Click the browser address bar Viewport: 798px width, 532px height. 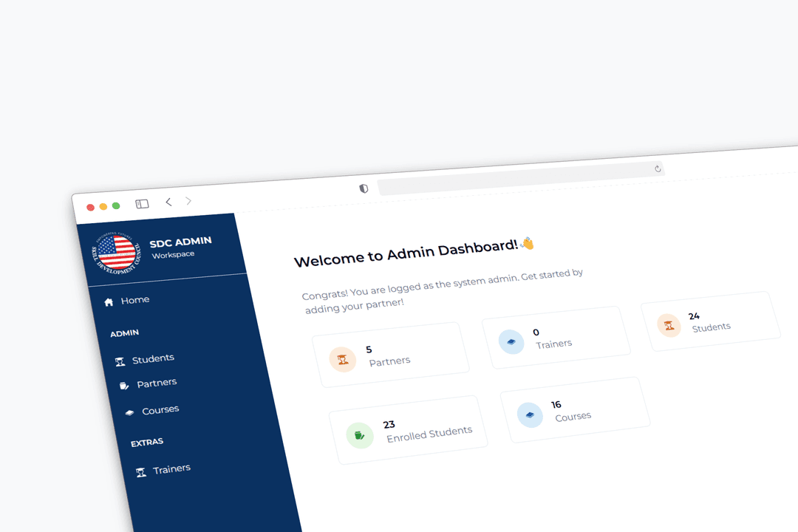coord(520,178)
